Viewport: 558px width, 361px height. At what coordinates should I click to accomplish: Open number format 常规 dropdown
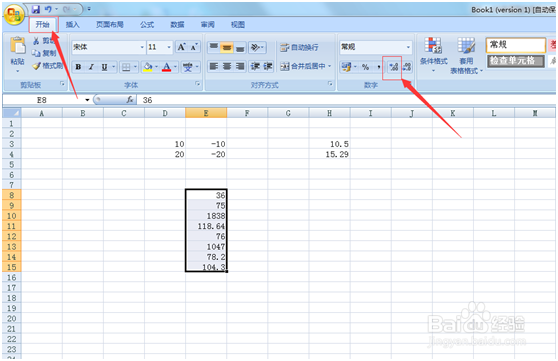pos(408,47)
